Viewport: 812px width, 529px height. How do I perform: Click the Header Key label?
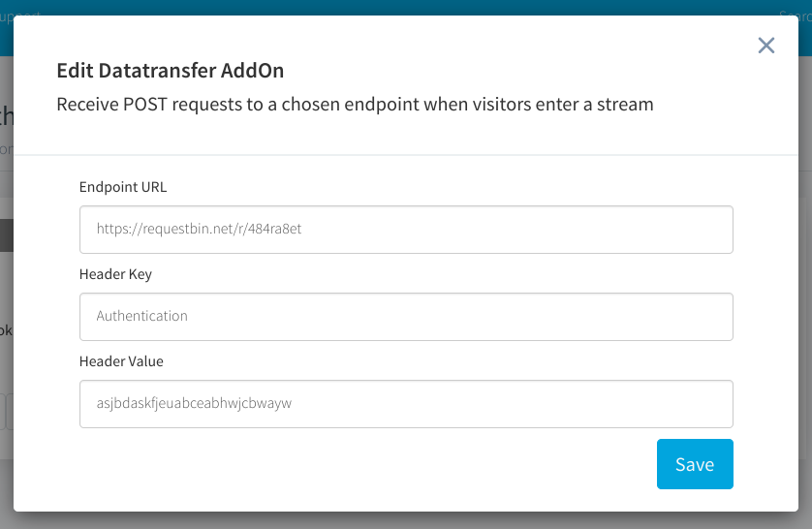(115, 274)
